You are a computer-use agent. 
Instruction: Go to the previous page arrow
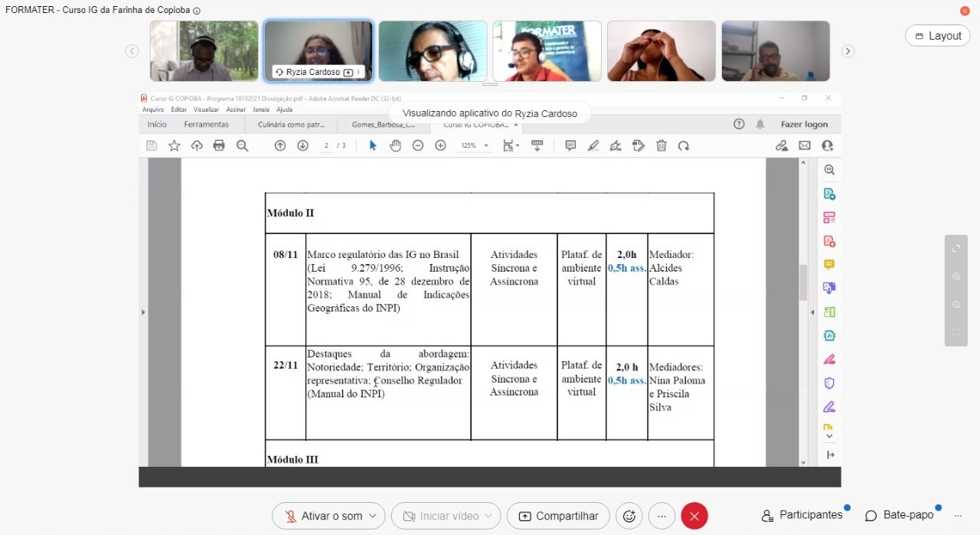[280, 145]
